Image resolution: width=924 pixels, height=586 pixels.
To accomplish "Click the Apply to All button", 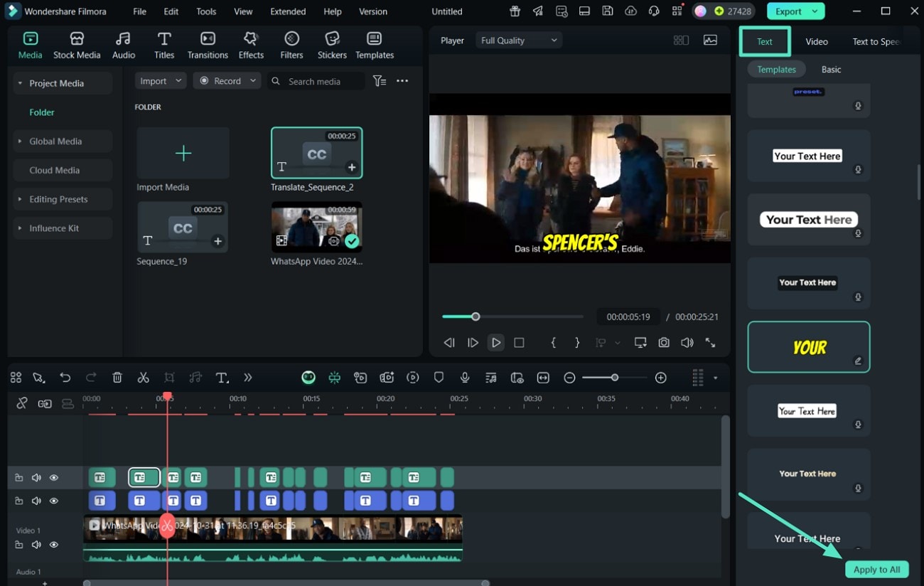I will 876,569.
